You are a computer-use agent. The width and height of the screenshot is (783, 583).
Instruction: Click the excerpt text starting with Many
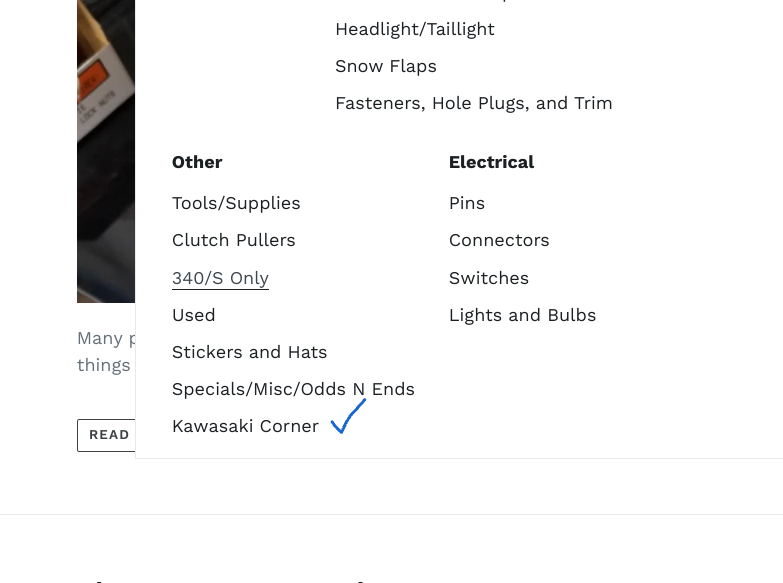pyautogui.click(x=104, y=351)
